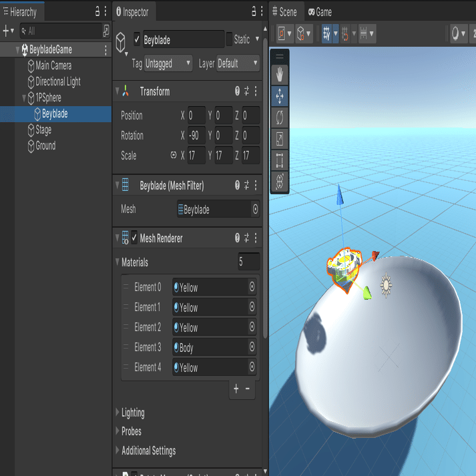Select the Rect tool
This screenshot has height=476, width=476.
tap(279, 160)
